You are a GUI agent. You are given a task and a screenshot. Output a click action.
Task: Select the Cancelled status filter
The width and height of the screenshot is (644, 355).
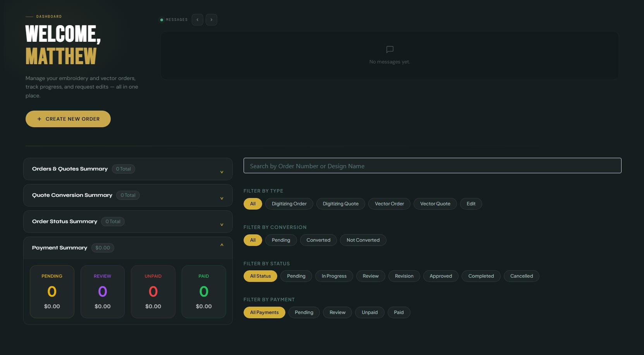pos(521,276)
